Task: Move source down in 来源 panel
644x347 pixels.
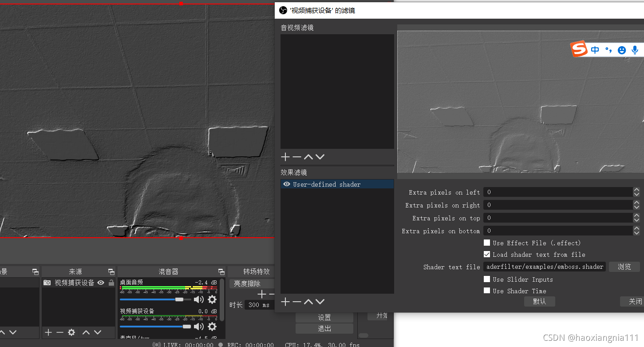Action: coord(98,332)
